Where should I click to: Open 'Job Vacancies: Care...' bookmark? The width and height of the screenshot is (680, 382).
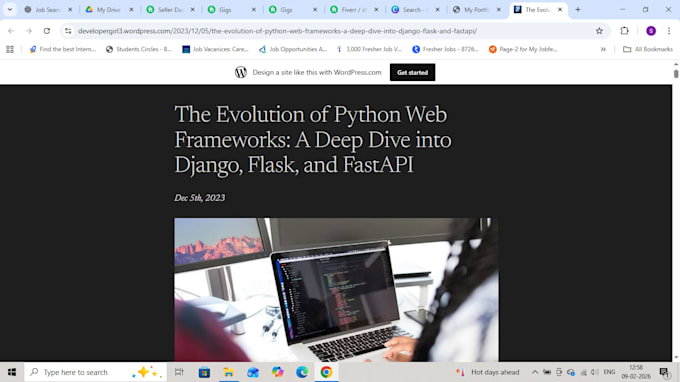215,49
